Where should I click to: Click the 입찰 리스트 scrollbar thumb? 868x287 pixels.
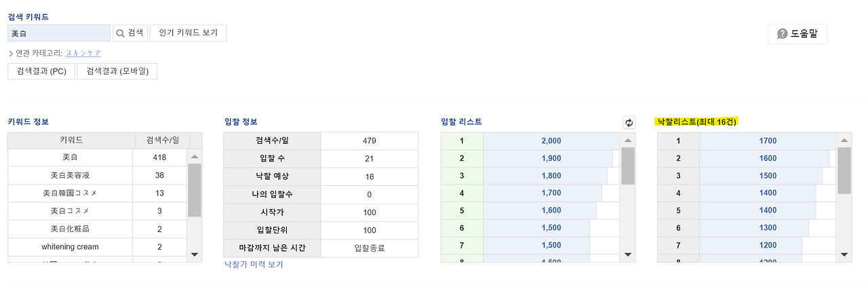click(x=628, y=166)
